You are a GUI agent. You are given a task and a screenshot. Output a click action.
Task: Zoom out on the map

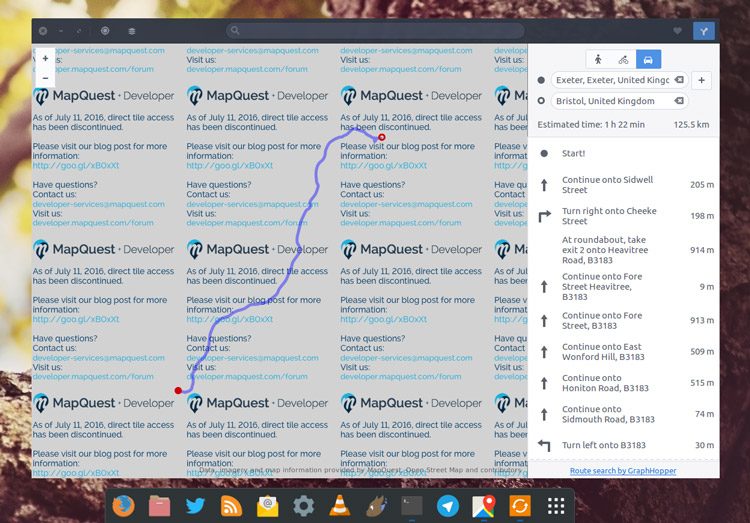(x=45, y=77)
